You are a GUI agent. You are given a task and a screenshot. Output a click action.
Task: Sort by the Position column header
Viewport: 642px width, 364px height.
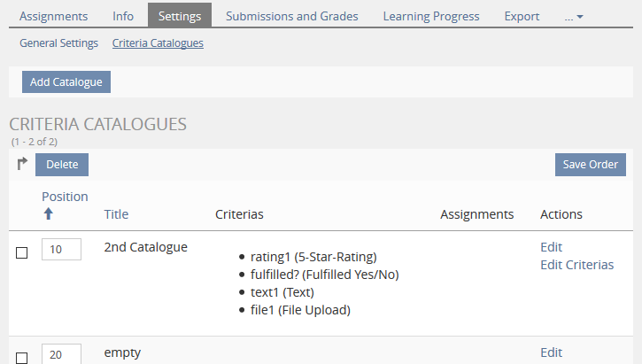click(65, 197)
